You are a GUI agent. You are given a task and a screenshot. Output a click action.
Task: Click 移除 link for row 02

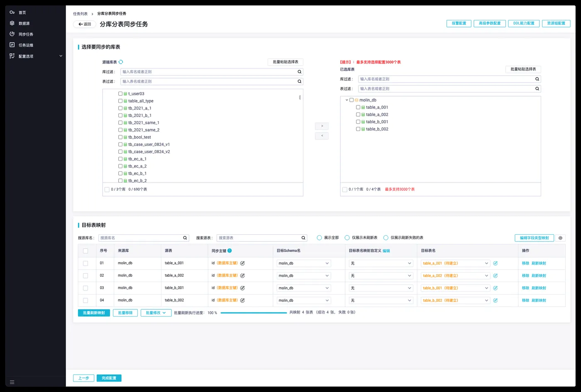point(525,275)
